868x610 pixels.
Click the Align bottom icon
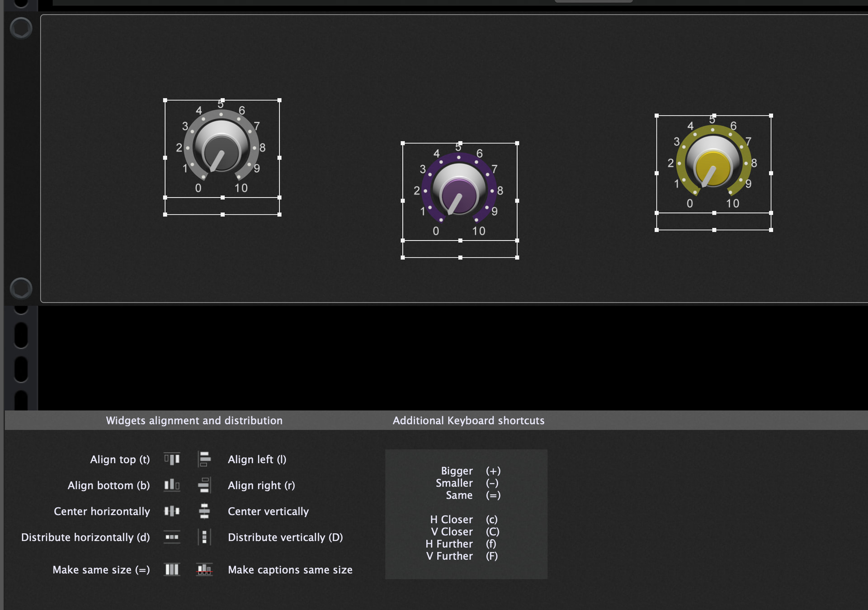click(172, 485)
